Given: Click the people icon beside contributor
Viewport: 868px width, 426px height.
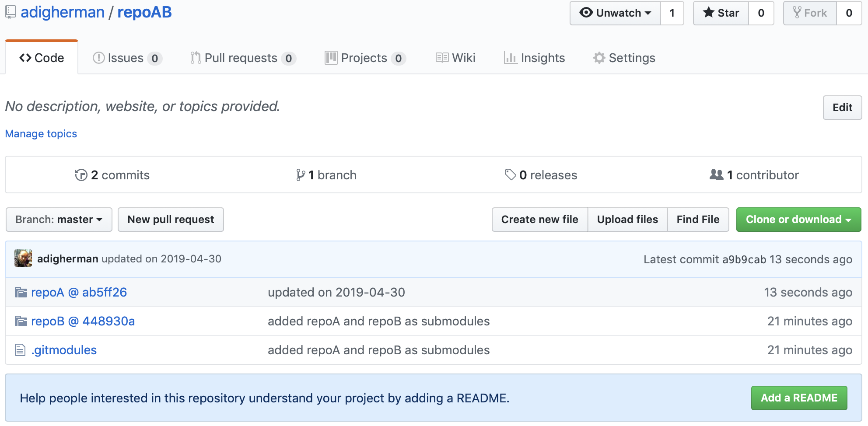Looking at the screenshot, I should [x=717, y=175].
